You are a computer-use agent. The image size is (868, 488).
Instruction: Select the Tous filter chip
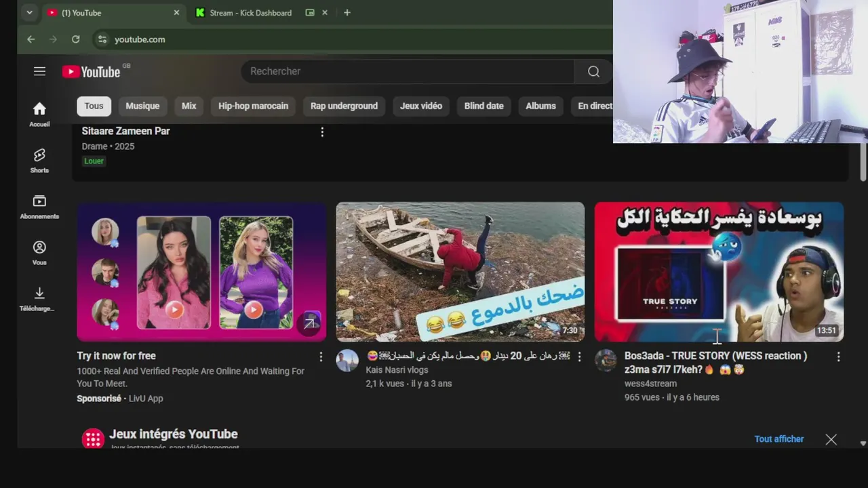click(x=94, y=106)
